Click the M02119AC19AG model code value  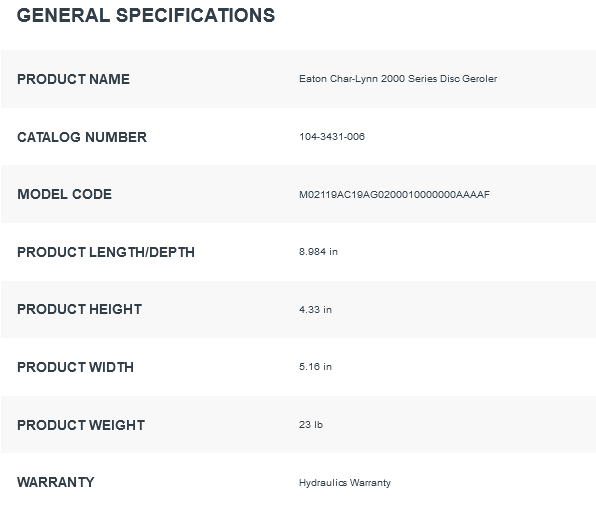pos(394,195)
